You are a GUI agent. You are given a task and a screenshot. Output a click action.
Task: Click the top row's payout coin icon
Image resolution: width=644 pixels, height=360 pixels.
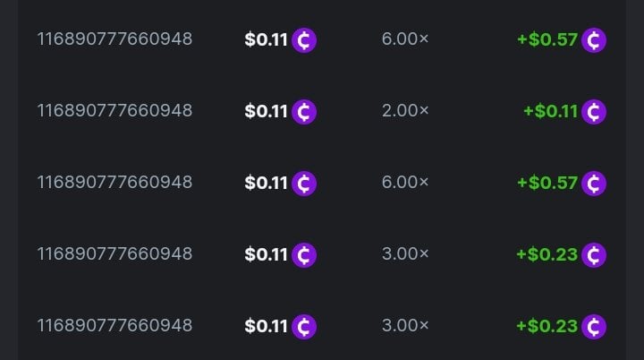(594, 40)
